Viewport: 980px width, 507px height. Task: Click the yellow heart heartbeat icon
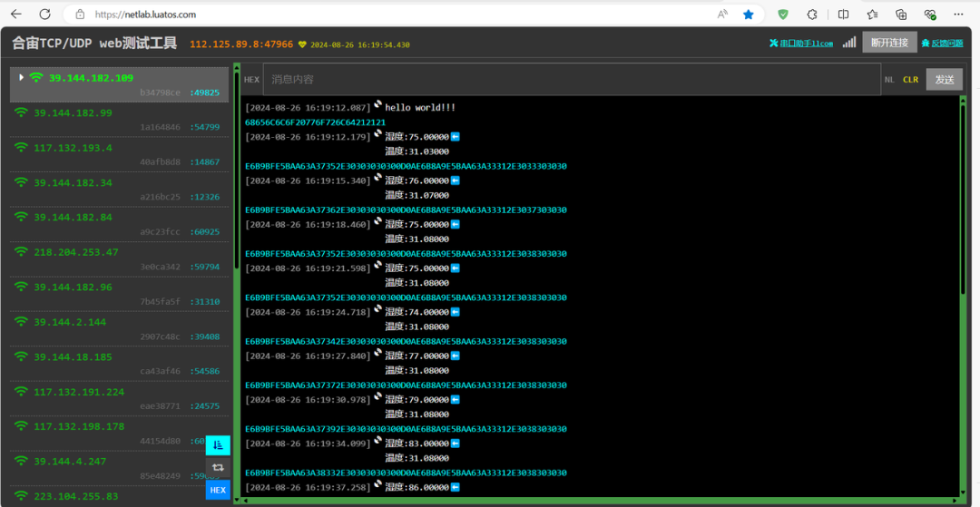[x=302, y=45]
